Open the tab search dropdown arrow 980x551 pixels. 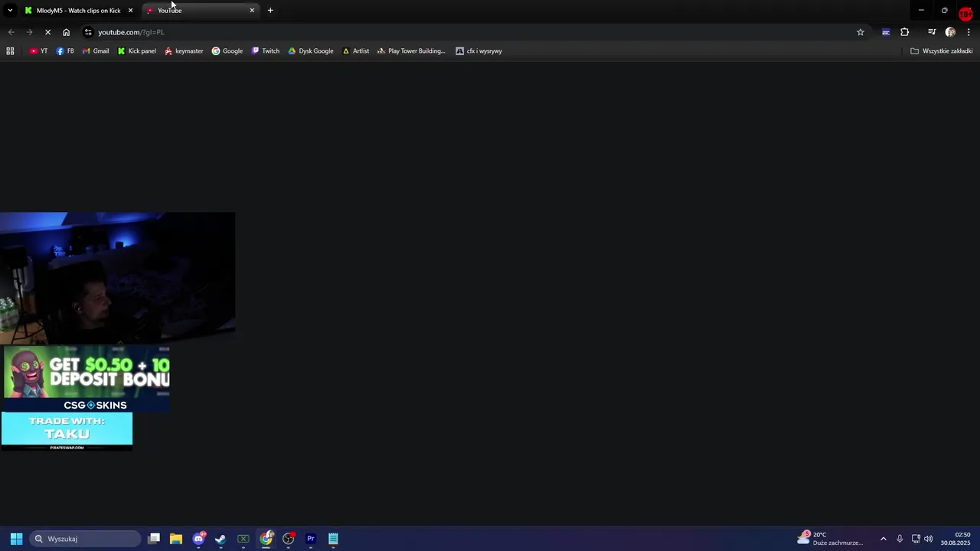click(x=10, y=10)
